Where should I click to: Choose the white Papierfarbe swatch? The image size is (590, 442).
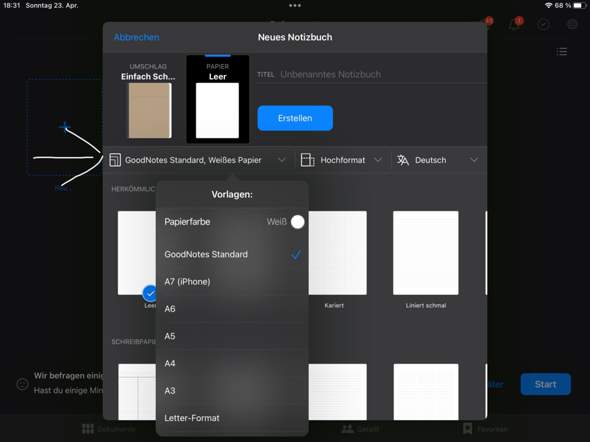click(x=297, y=222)
